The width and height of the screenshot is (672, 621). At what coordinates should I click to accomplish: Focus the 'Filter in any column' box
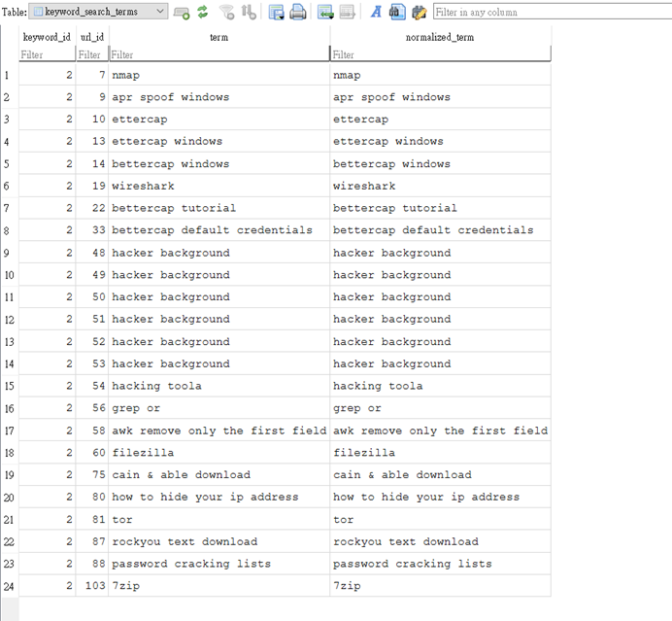point(553,12)
